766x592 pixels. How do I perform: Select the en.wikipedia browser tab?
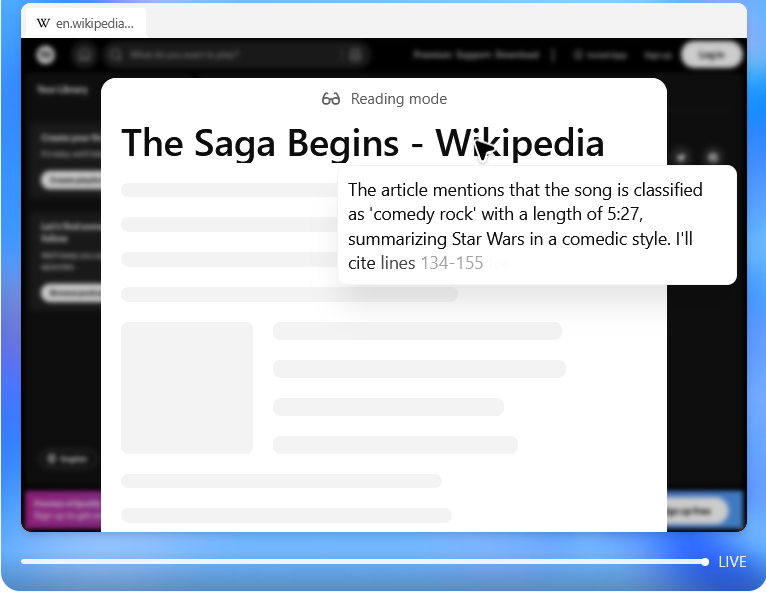85,23
